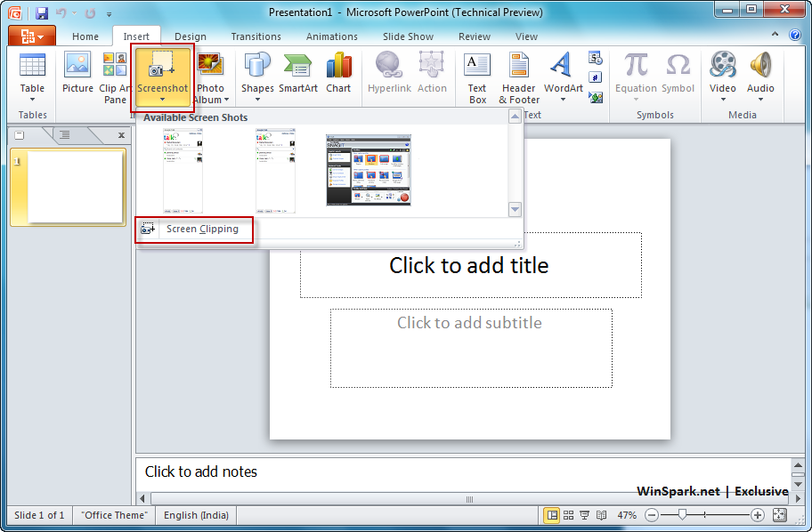
Task: Expand the Undo history dropdown arrow
Action: point(74,13)
